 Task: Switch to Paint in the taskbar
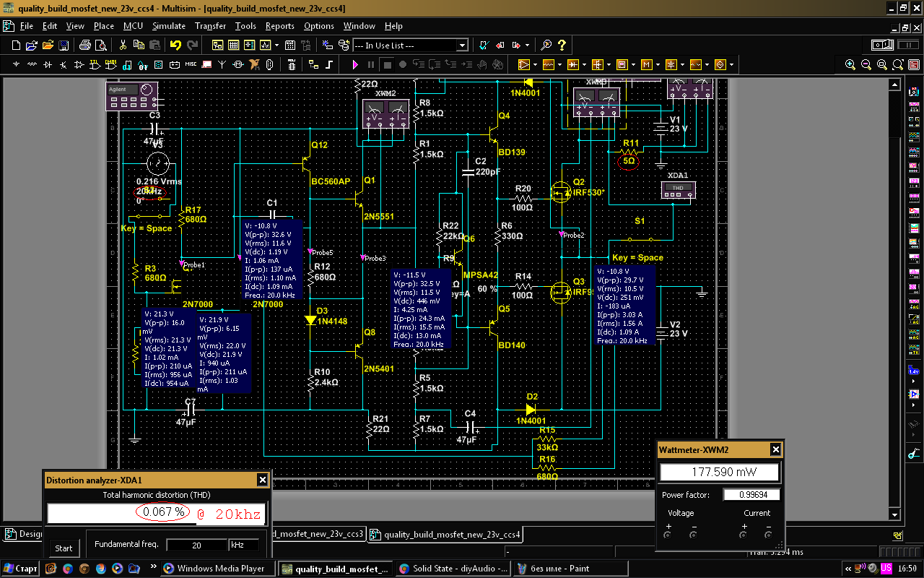(x=571, y=569)
